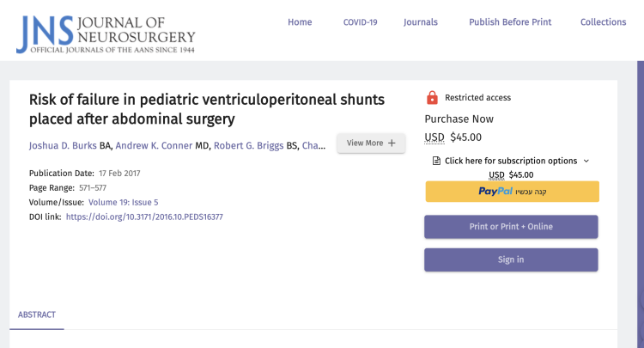
Task: Click the Print or Print + Online button
Action: click(512, 227)
